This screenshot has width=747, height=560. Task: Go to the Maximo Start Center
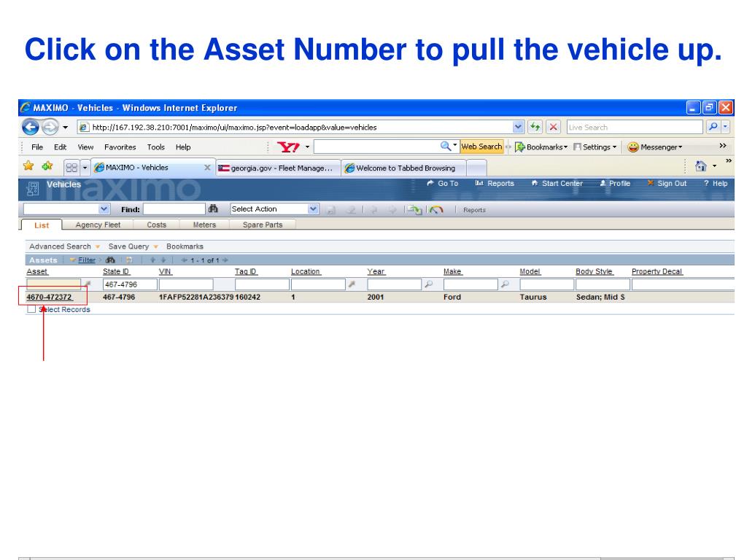pyautogui.click(x=557, y=183)
